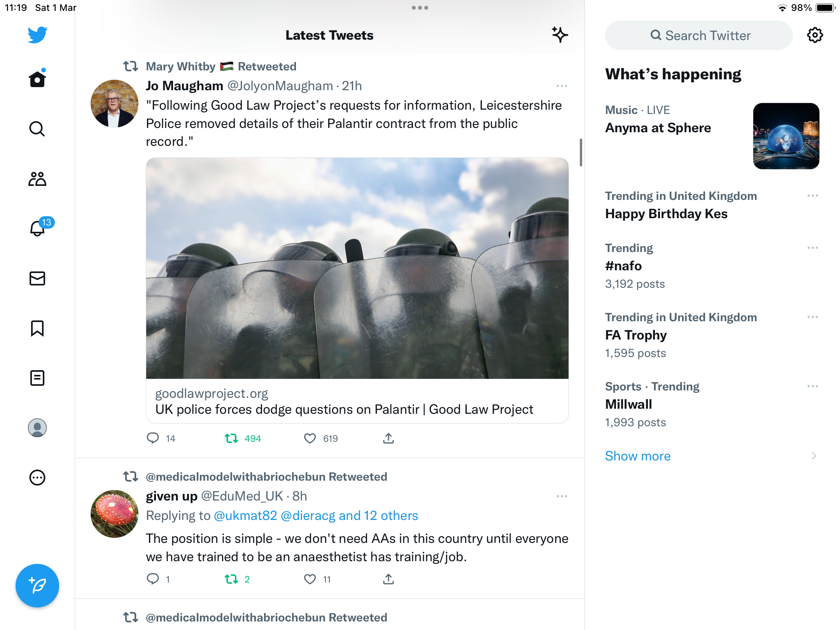Tap the What's happening heading
Image resolution: width=840 pixels, height=630 pixels.
point(673,74)
